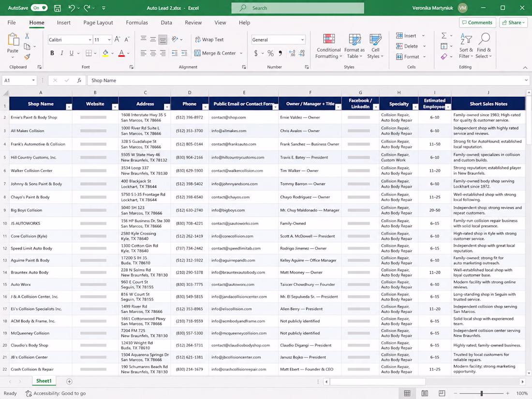Increase font size with the large A icon
This screenshot has height=399, width=532.
click(x=117, y=39)
